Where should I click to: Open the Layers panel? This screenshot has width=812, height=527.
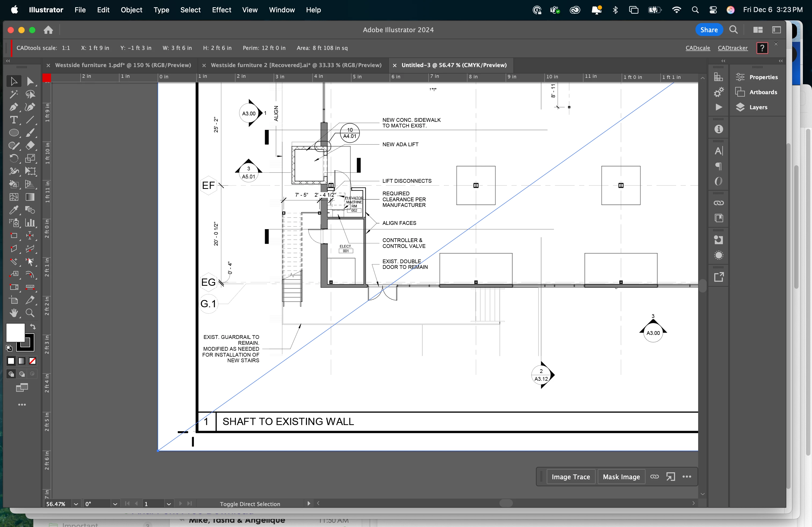[x=758, y=107]
